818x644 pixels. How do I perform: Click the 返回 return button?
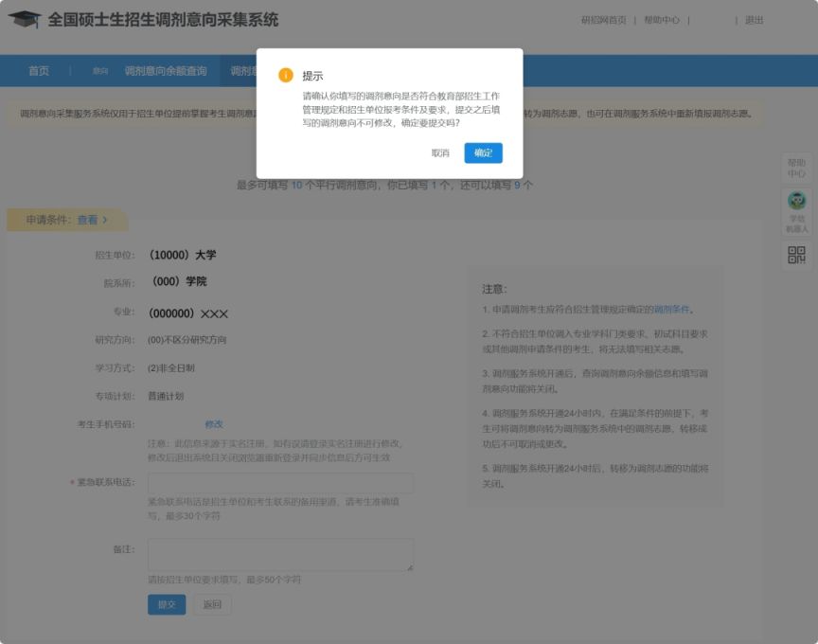click(212, 604)
